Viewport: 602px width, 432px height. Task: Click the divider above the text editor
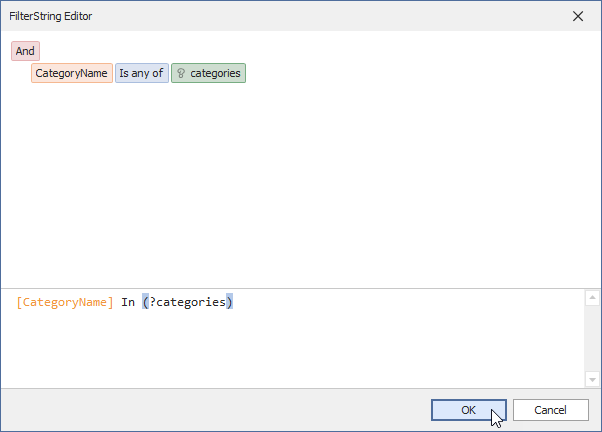300,288
